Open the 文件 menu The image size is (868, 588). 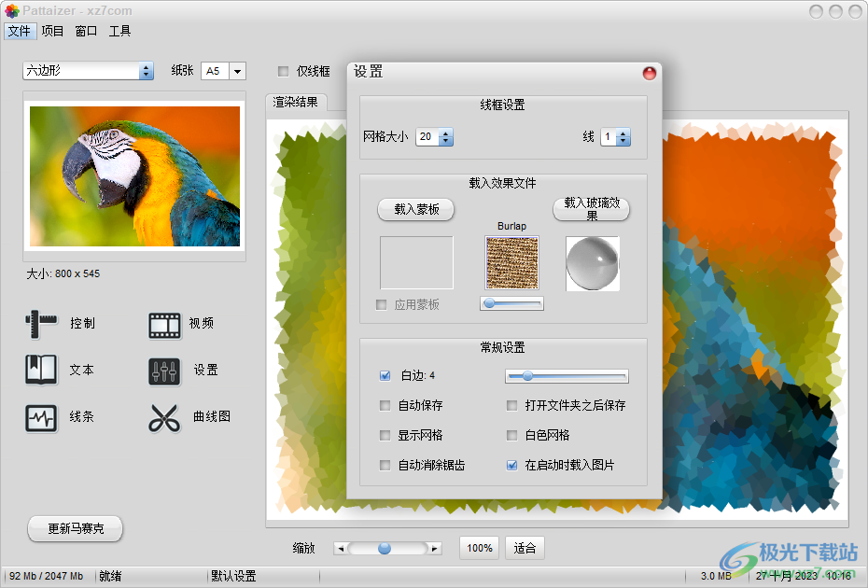coord(19,31)
